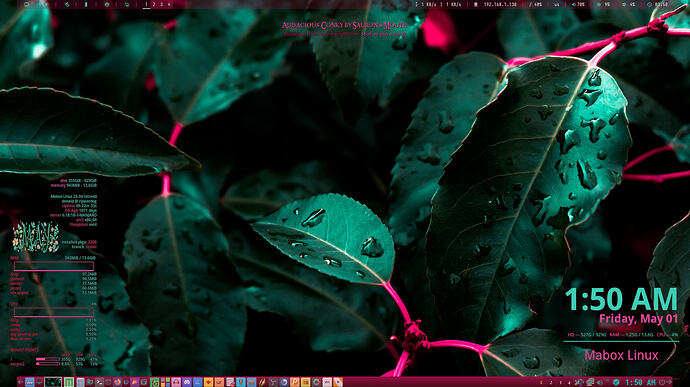
Task: Open the four colored squares icon in the panel
Action: [165, 382]
